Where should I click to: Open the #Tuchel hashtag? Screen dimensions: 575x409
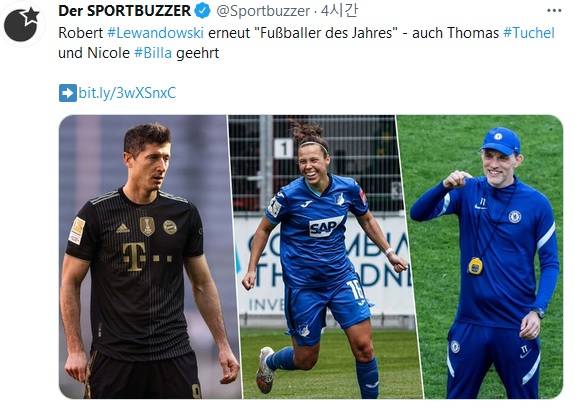pos(528,33)
